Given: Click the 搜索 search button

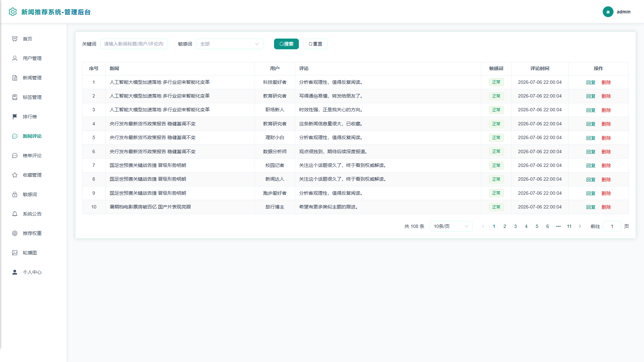Looking at the screenshot, I should (286, 44).
